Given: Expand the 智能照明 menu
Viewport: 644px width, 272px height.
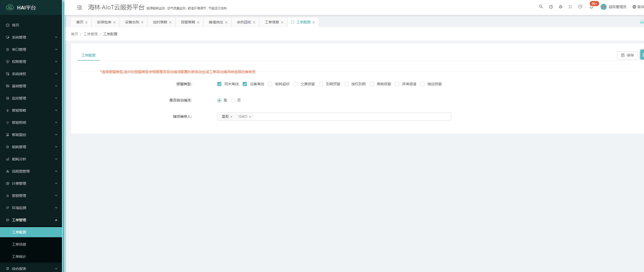Looking at the screenshot, I should [x=31, y=123].
